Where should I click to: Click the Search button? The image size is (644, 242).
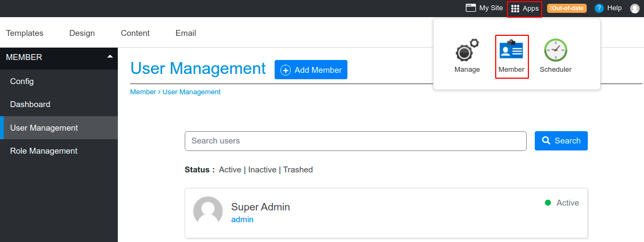pos(561,141)
